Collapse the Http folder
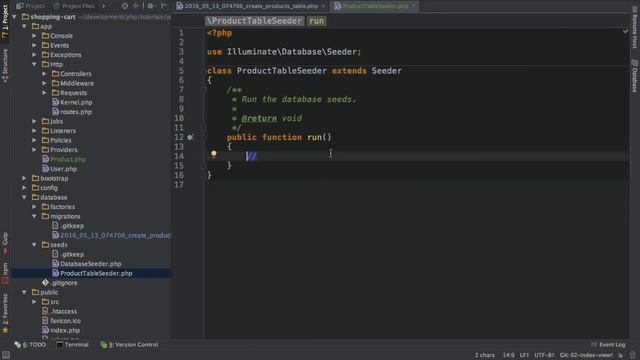The image size is (640, 360). click(34, 64)
